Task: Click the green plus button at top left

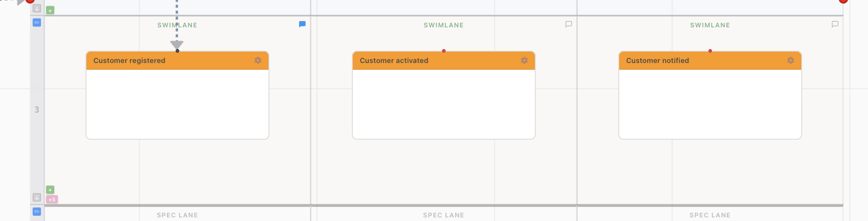Action: coord(50,10)
